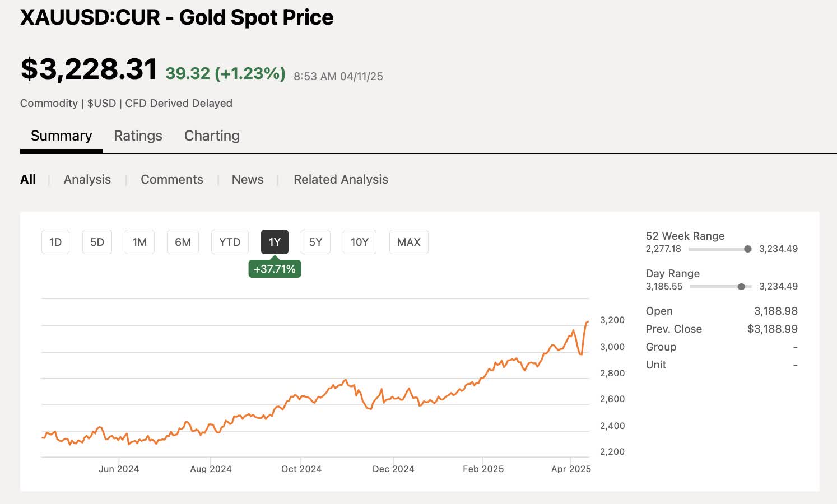Select the active 1Y range button
Image resolution: width=837 pixels, height=504 pixels.
[275, 242]
